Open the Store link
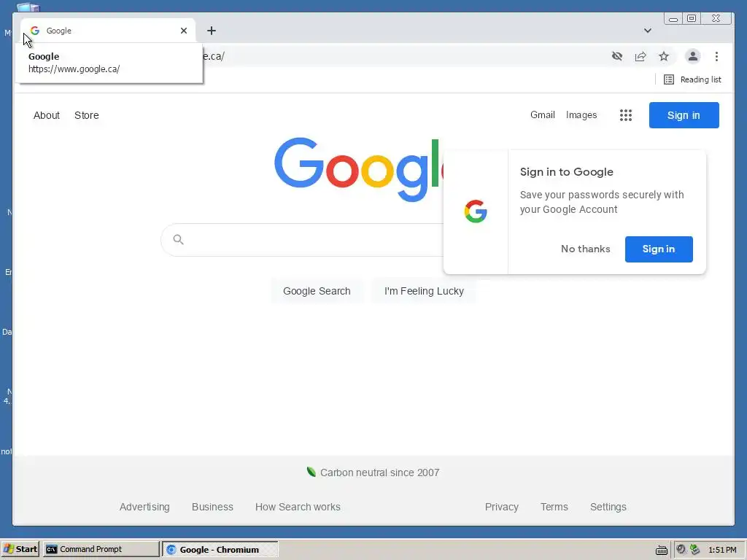The width and height of the screenshot is (747, 560). [87, 115]
